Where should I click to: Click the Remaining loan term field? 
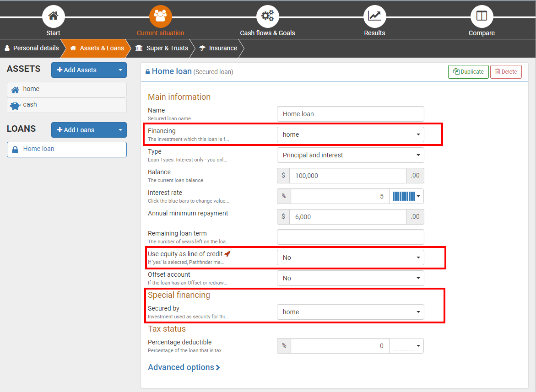[350, 237]
